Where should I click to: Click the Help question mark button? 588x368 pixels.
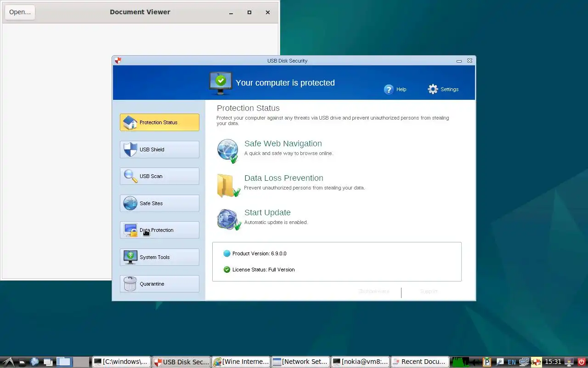coord(389,89)
